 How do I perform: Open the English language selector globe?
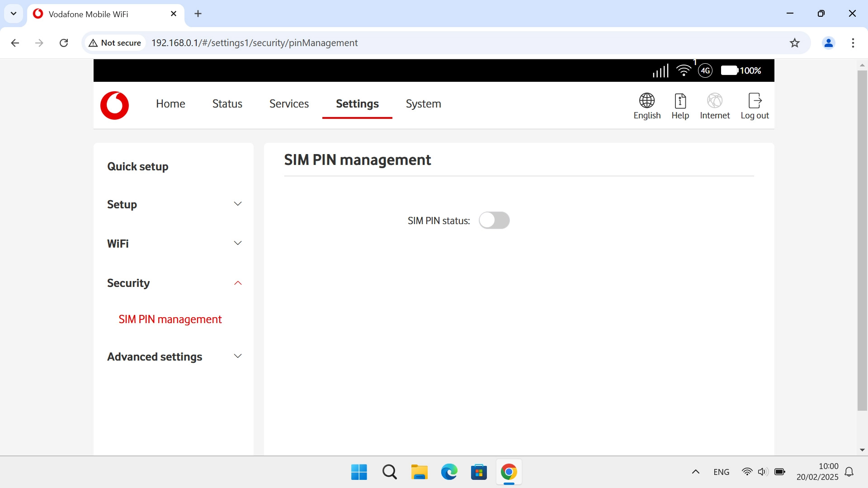[646, 101]
